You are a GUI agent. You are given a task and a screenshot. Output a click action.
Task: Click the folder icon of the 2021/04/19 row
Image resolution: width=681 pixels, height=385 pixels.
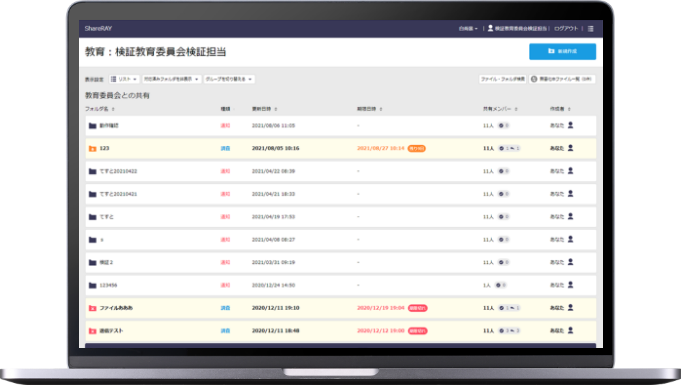(x=93, y=217)
